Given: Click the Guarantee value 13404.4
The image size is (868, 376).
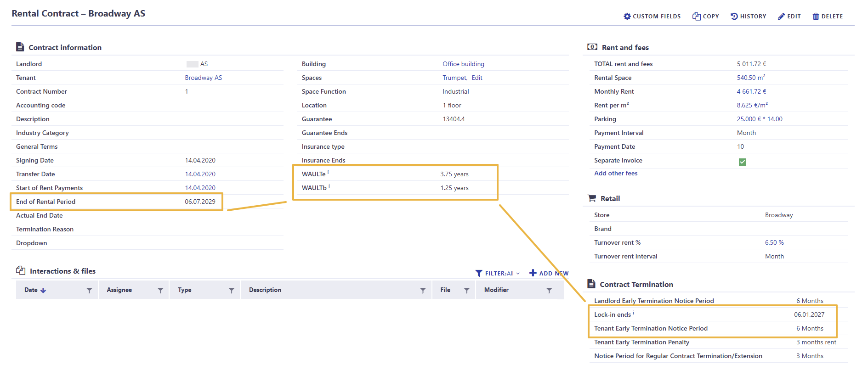Looking at the screenshot, I should tap(454, 119).
